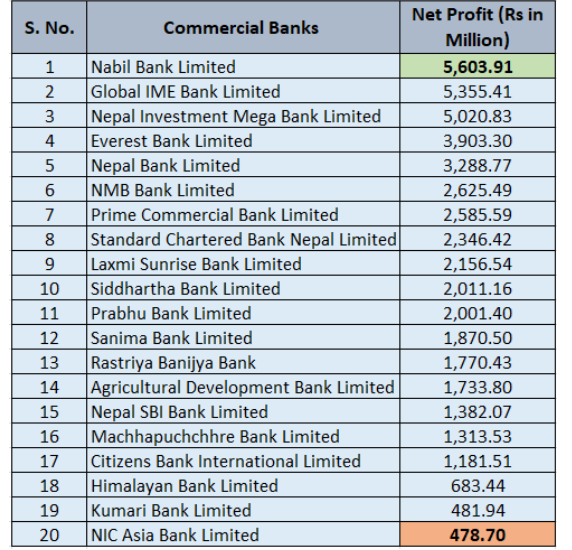
Task: Click Prime Commercial Bank Limited cell
Action: [x=243, y=214]
